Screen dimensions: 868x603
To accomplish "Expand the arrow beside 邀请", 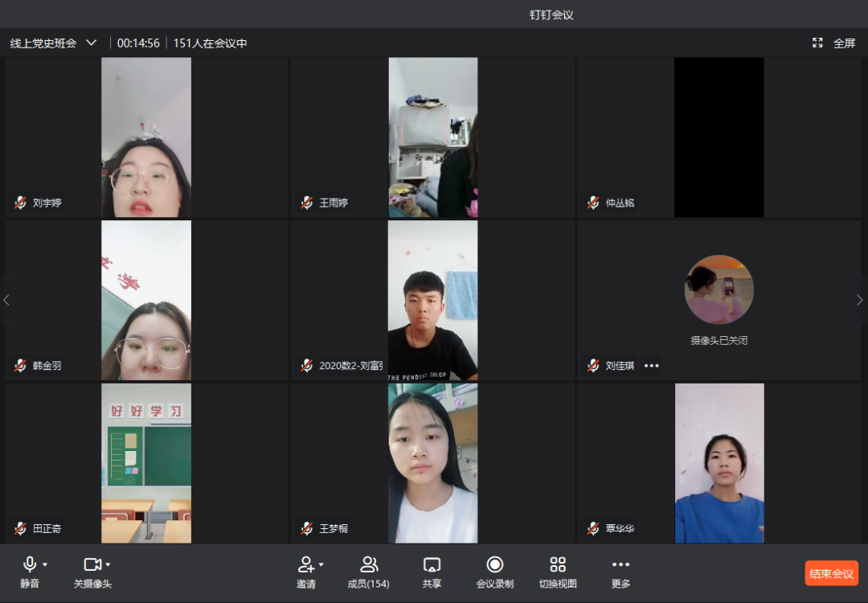I will pyautogui.click(x=321, y=564).
